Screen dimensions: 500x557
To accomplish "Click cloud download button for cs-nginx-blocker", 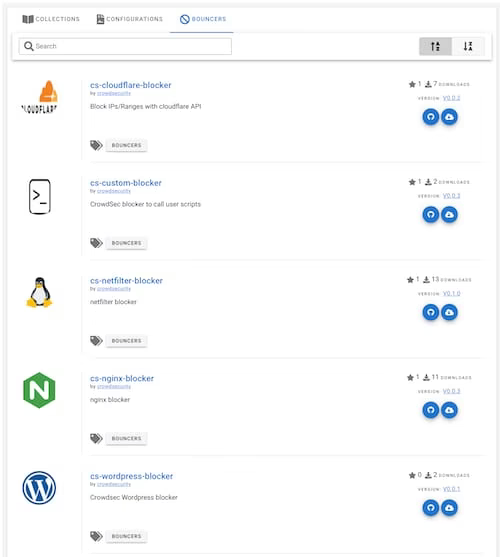I will (449, 410).
